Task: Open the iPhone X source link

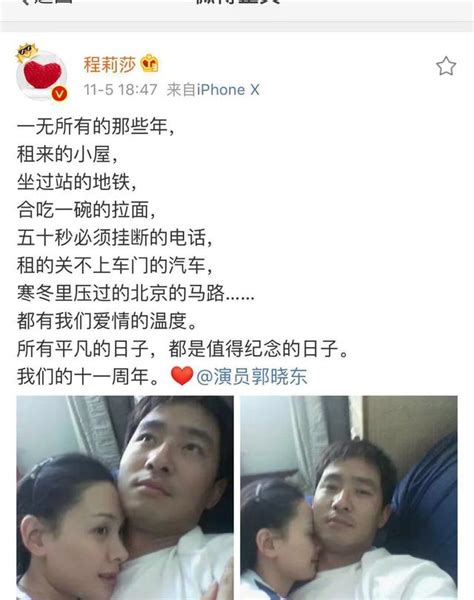Action: tap(228, 90)
